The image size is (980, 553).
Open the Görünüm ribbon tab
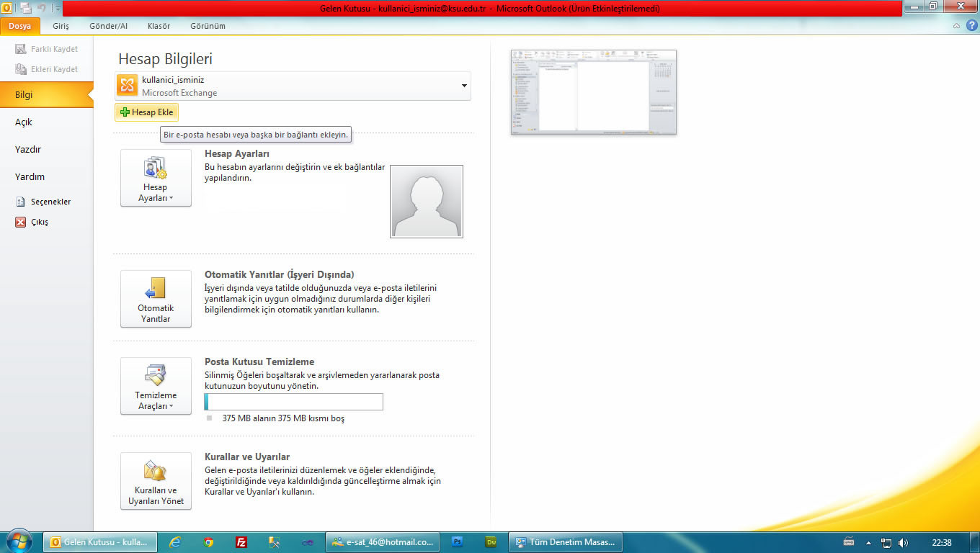[208, 26]
